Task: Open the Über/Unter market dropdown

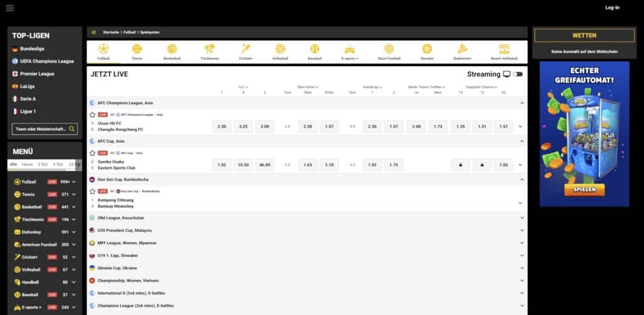Action: click(x=308, y=87)
